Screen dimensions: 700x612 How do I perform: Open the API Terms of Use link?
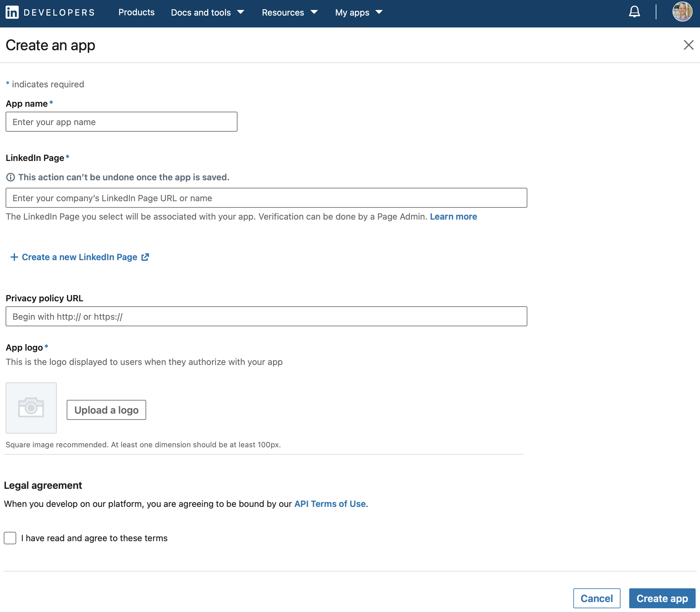tap(329, 504)
